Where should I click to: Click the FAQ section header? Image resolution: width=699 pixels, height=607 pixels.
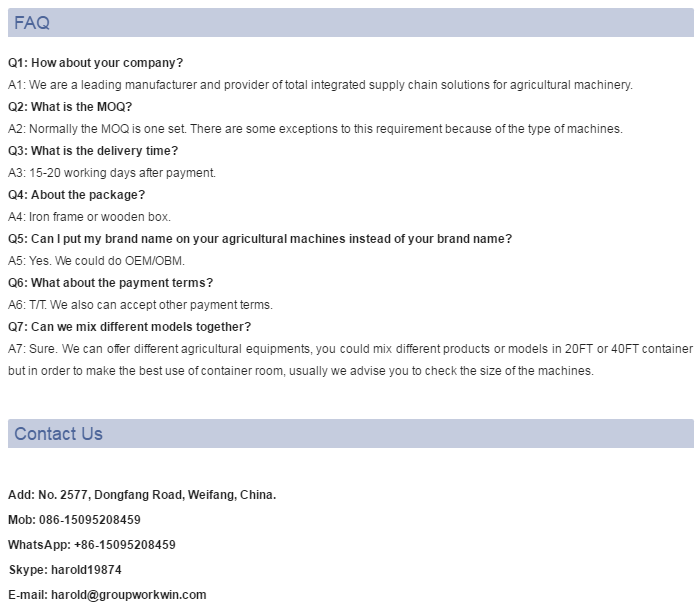point(32,23)
